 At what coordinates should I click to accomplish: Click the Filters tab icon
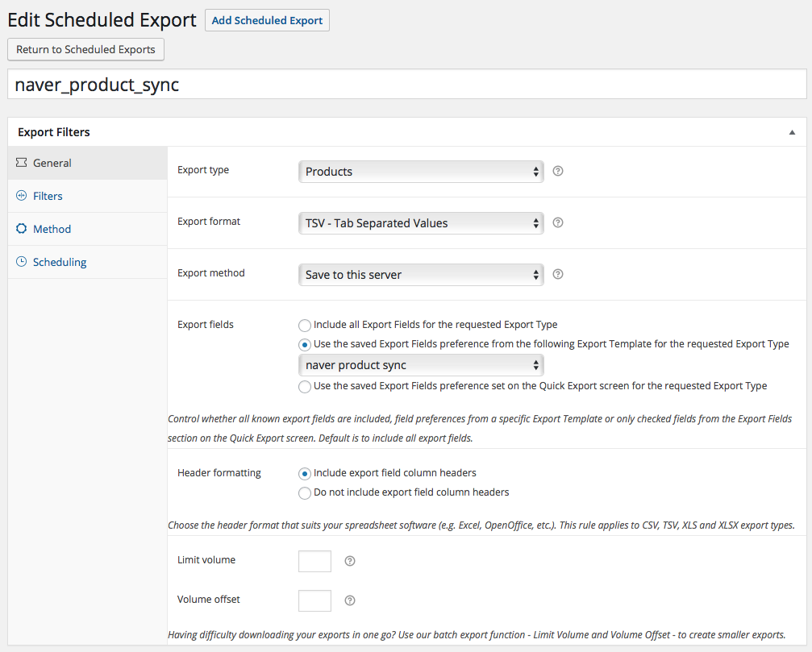coord(22,196)
